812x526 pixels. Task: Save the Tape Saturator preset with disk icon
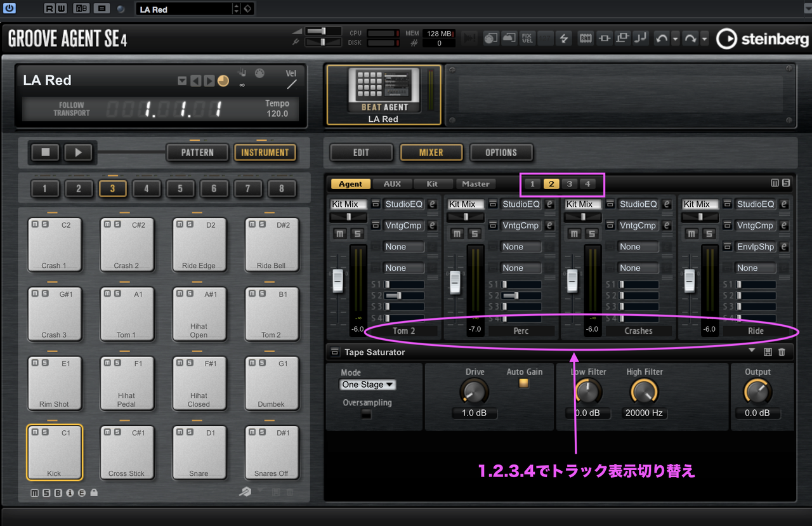768,352
